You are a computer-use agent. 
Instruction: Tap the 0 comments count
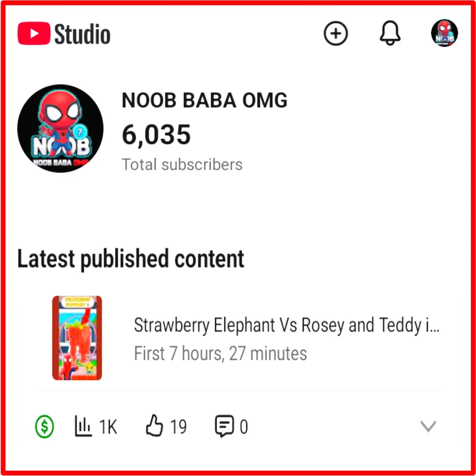(244, 427)
